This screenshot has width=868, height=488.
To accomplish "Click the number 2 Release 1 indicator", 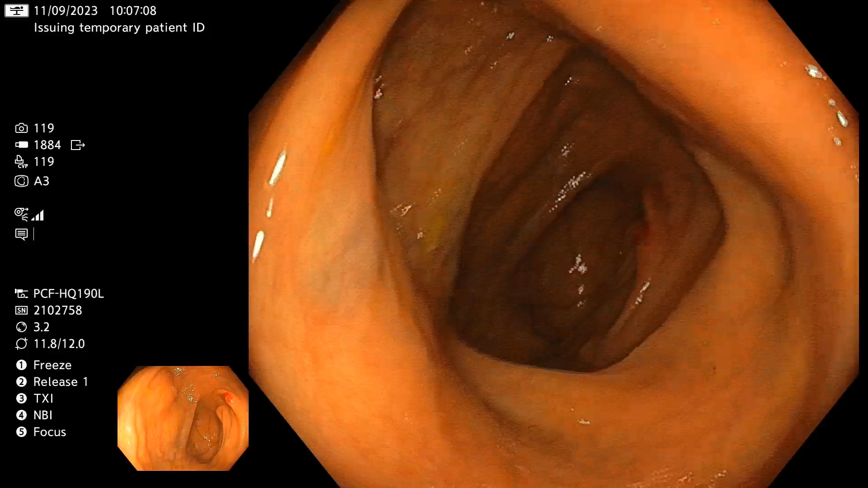I will (21, 382).
